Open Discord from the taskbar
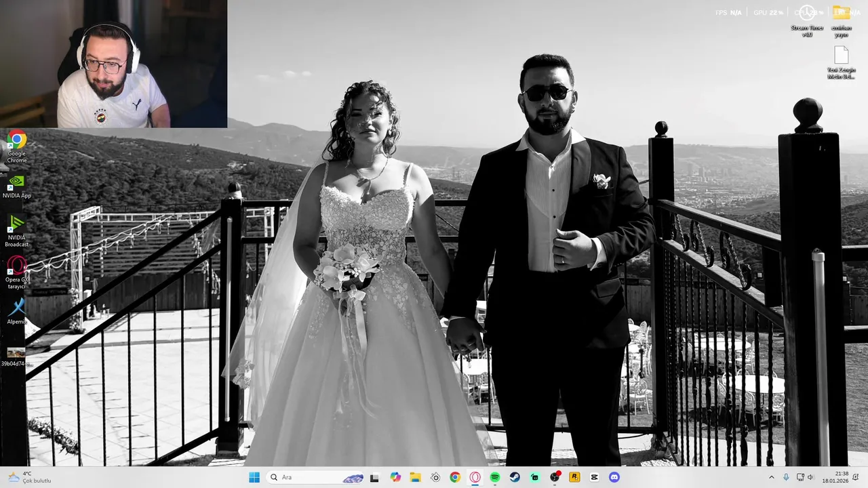Screen dimensions: 868x488 (x=614, y=477)
